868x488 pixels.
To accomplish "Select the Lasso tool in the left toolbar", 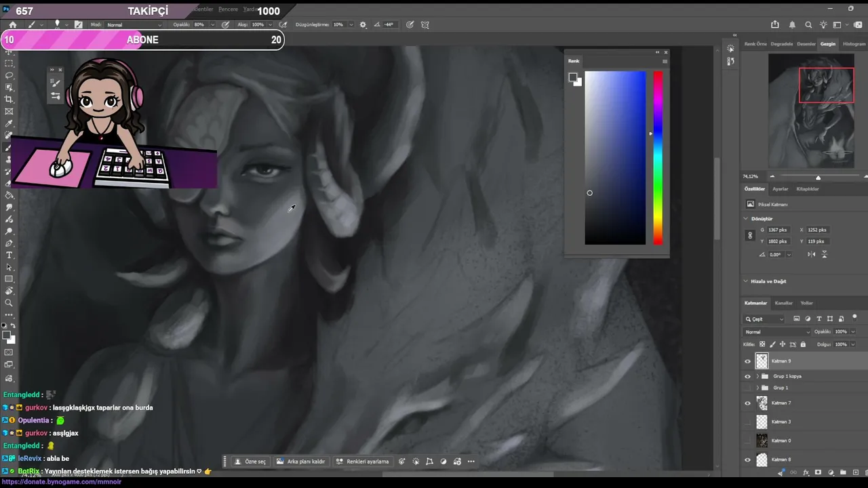I will [9, 75].
